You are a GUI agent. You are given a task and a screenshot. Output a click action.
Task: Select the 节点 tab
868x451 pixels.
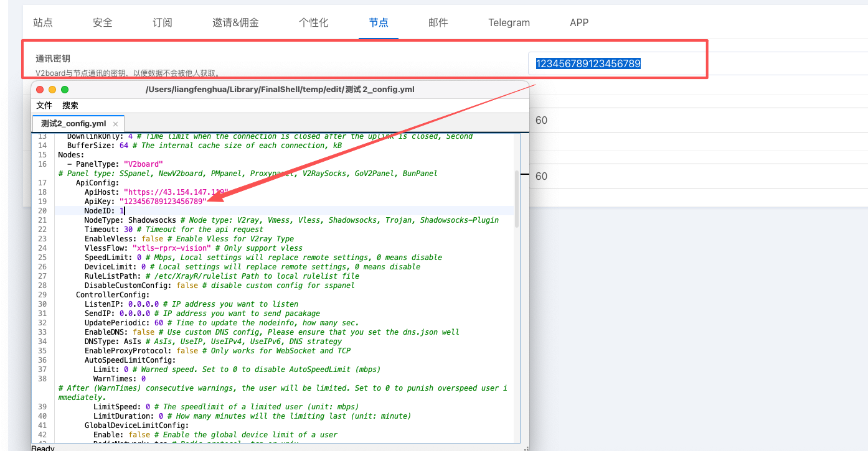pos(379,22)
